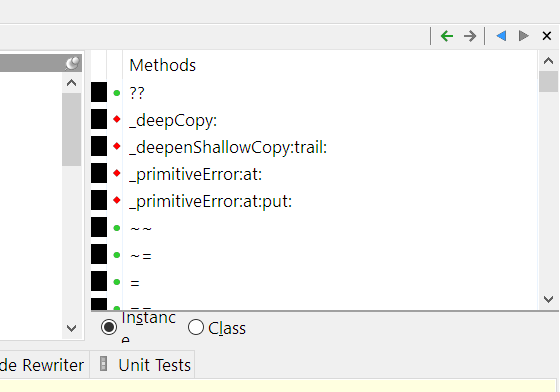Image resolution: width=560 pixels, height=392 pixels.
Task: Click left panel scroll up arrow
Action: coord(71,83)
